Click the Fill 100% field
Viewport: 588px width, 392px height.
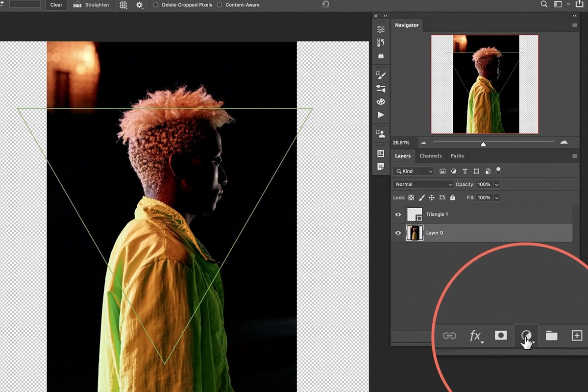(x=484, y=197)
